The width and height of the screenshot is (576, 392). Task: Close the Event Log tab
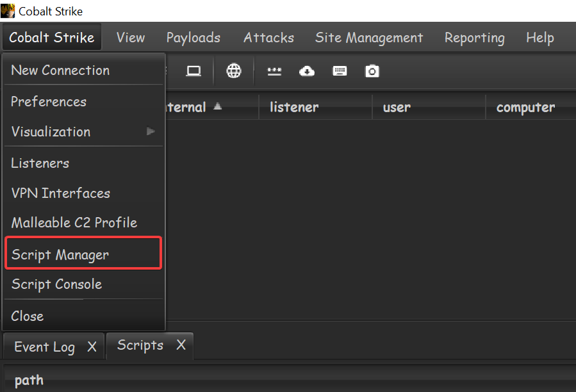[x=92, y=347]
